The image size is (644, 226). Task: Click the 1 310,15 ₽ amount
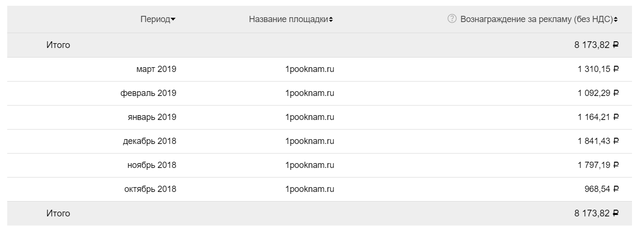click(598, 69)
